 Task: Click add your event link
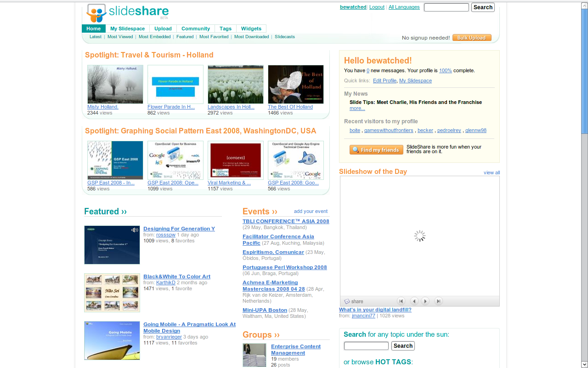(311, 212)
